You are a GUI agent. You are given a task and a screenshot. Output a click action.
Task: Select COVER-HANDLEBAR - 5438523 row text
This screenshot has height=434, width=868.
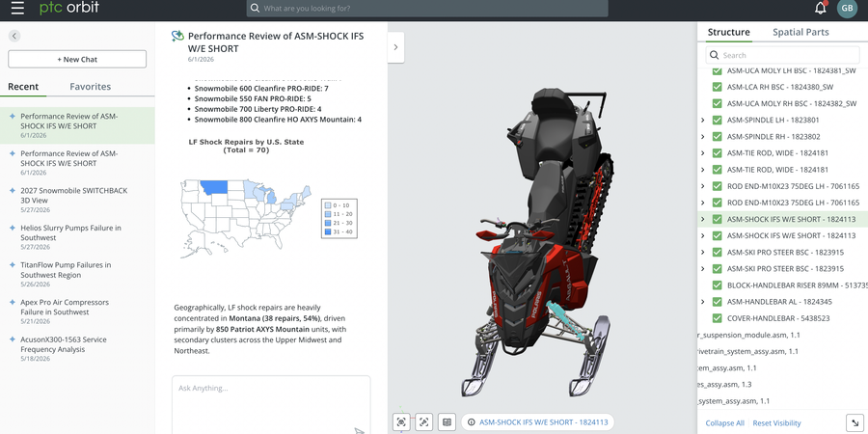[x=777, y=318]
